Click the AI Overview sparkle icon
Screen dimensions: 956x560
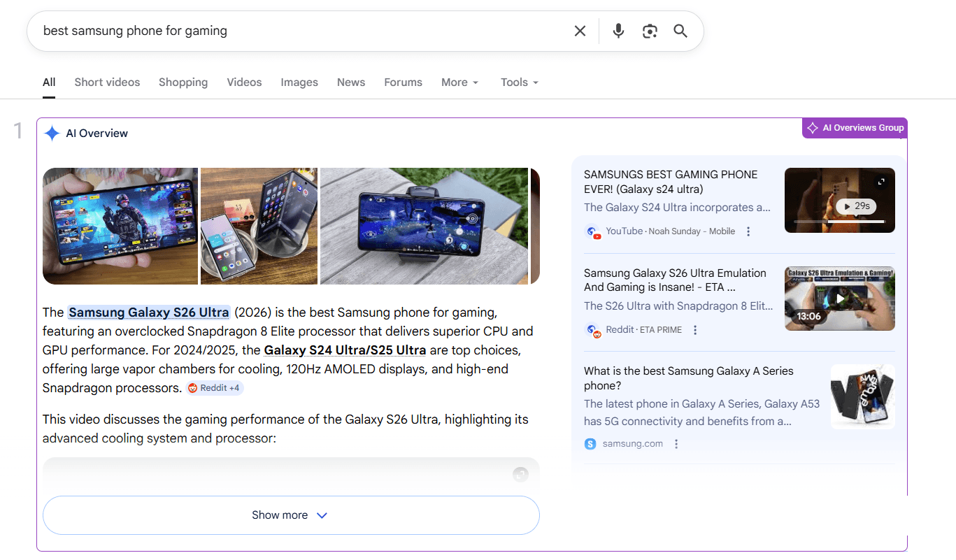pyautogui.click(x=52, y=133)
